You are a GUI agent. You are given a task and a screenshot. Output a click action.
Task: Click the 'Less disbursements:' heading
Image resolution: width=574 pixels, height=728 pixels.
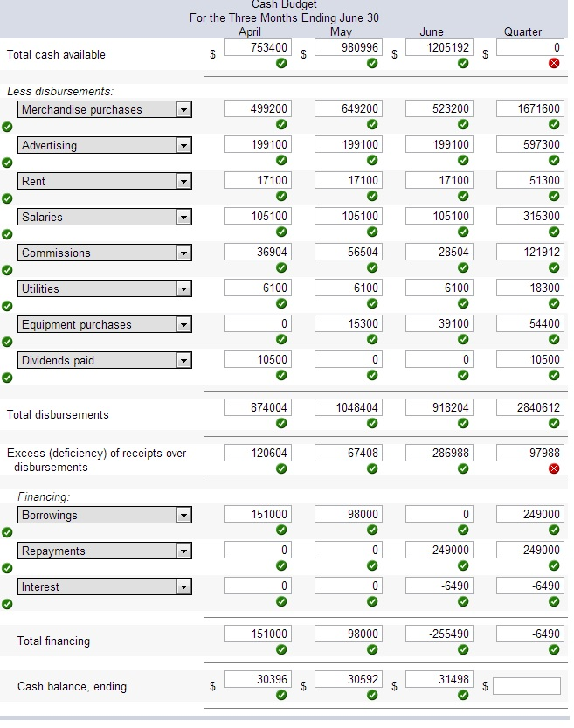pyautogui.click(x=60, y=92)
